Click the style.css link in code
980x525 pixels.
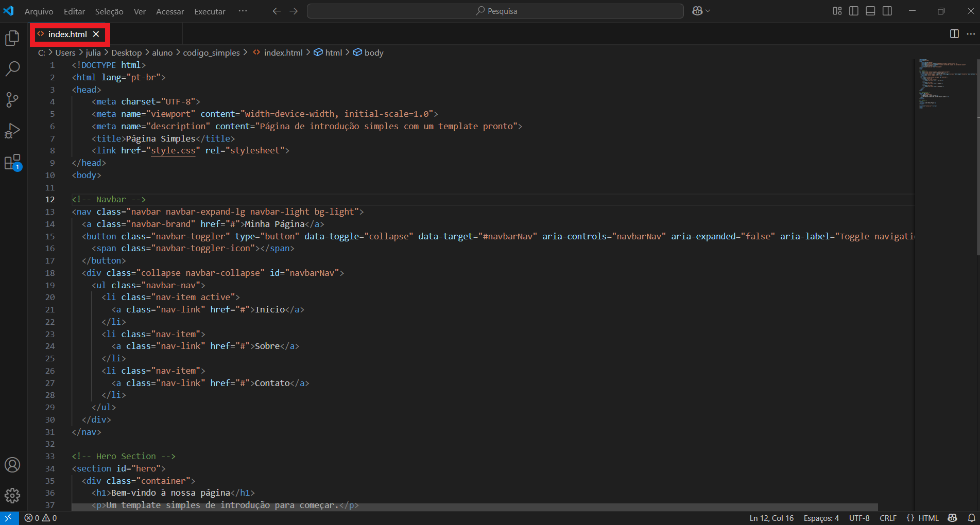[173, 151]
